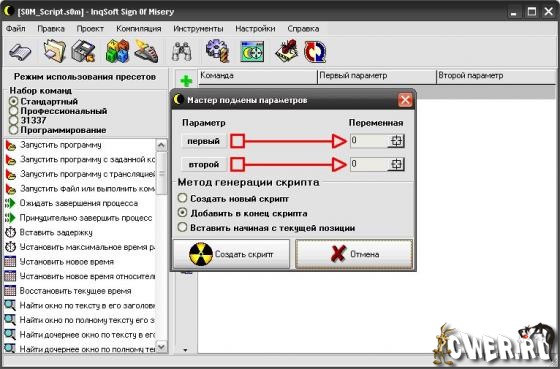Open script with the folder icon
Image resolution: width=560 pixels, height=369 pixels.
tap(55, 51)
